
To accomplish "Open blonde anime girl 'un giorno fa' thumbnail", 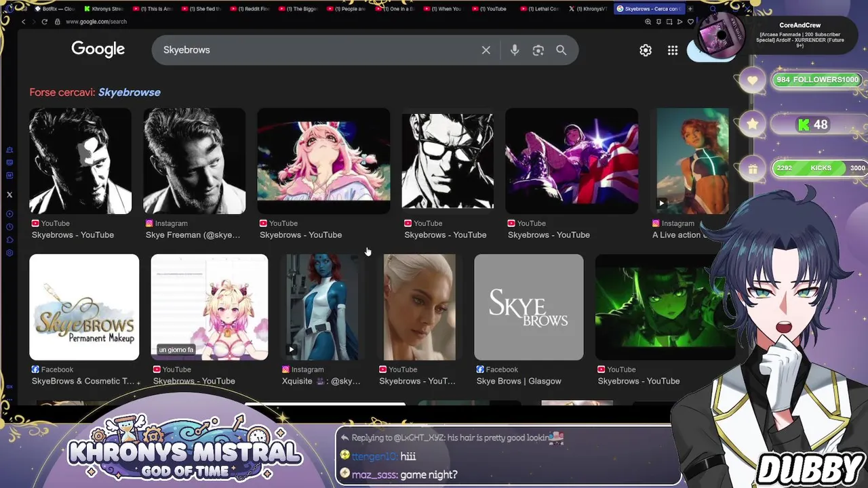I will (x=210, y=307).
